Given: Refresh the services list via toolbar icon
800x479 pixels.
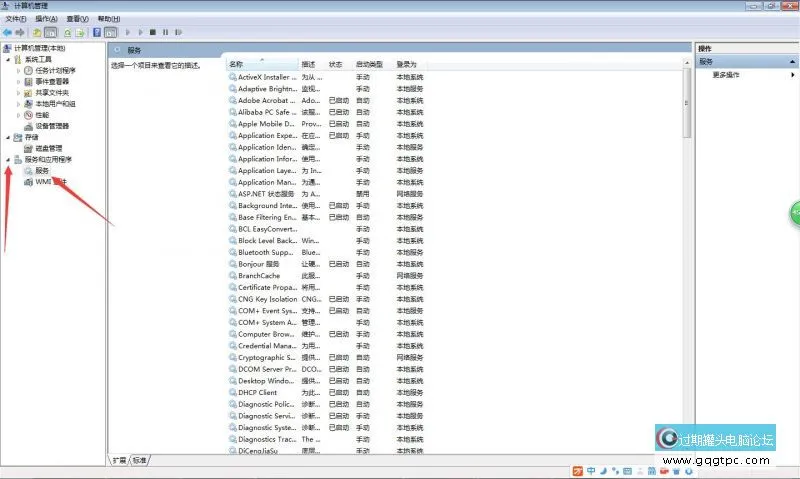Looking at the screenshot, I should click(67, 32).
